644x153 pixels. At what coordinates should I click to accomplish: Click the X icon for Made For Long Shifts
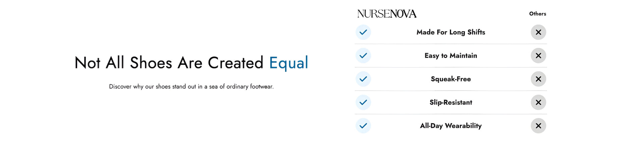pyautogui.click(x=538, y=32)
